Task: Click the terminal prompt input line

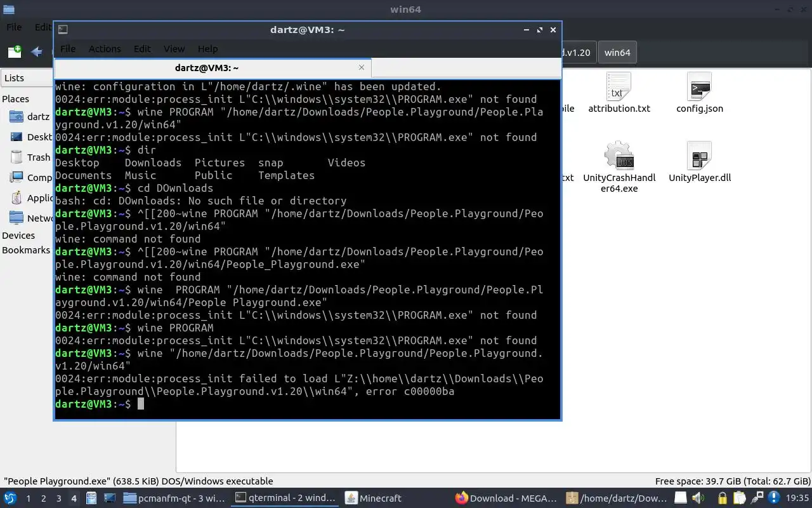Action: (308, 404)
